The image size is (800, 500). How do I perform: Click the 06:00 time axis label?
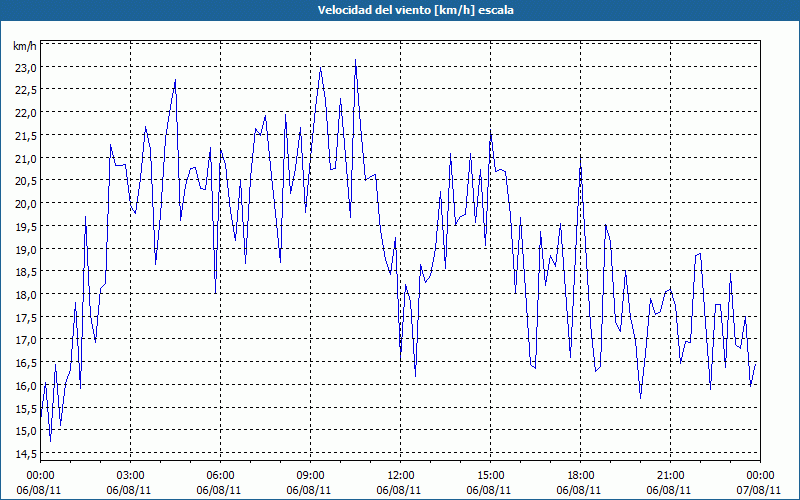(x=220, y=475)
